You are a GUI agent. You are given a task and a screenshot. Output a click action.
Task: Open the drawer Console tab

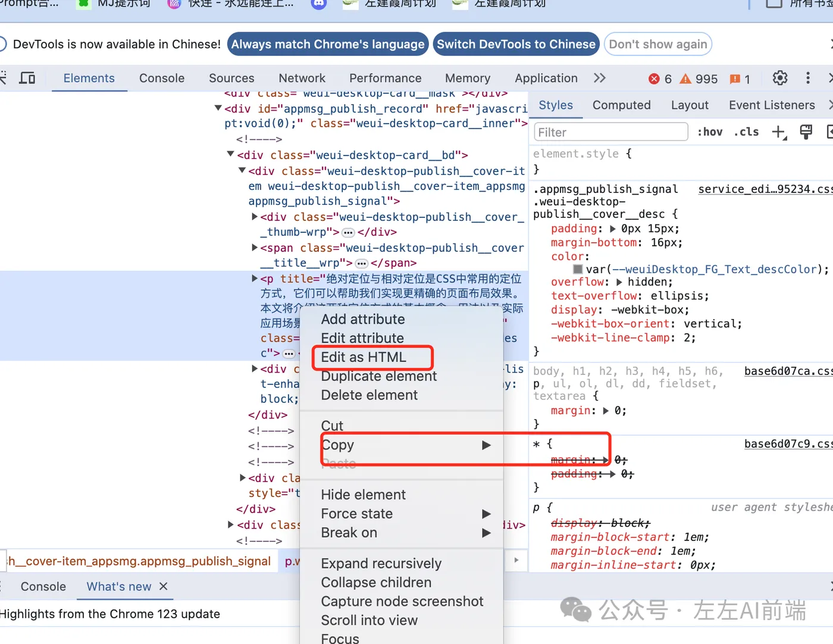click(x=43, y=586)
